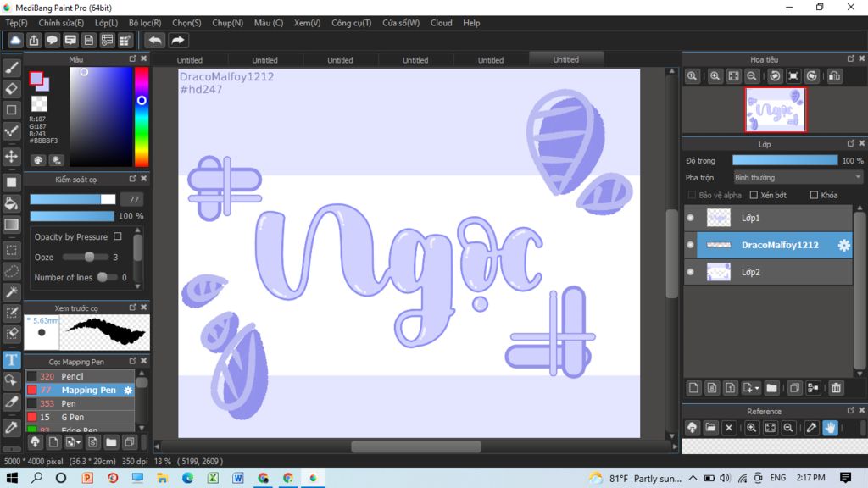Click the foreground color swatch

coord(36,79)
